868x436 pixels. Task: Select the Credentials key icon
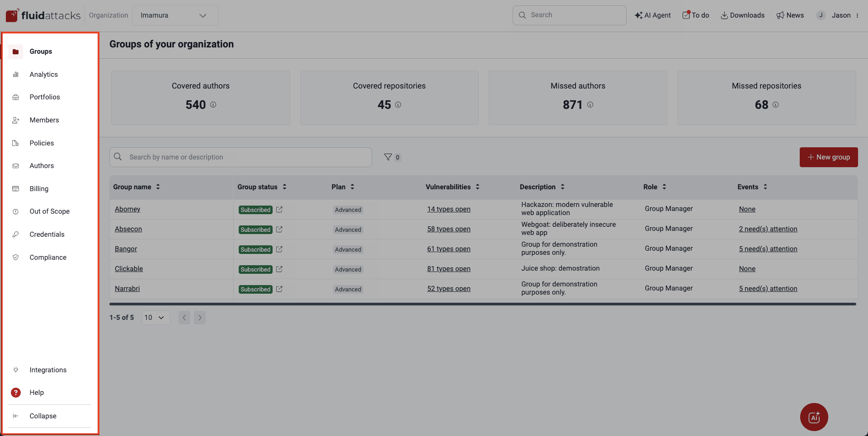pyautogui.click(x=16, y=234)
